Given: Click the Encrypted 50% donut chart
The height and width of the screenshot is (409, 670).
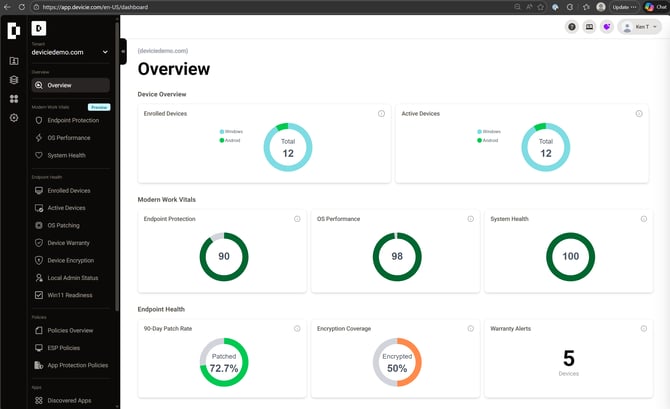Looking at the screenshot, I should coord(397,362).
